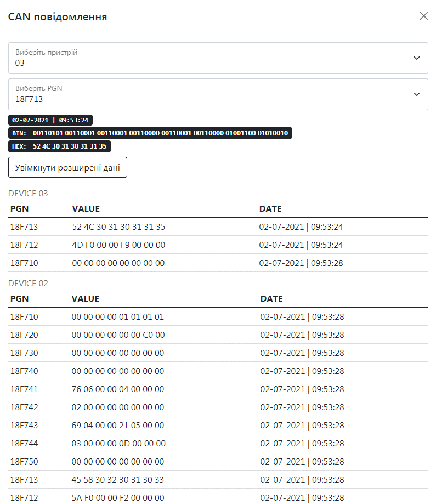Viewport: 436px width, 504px height.
Task: Pick the row with PGN 18F744
Action: 218,444
